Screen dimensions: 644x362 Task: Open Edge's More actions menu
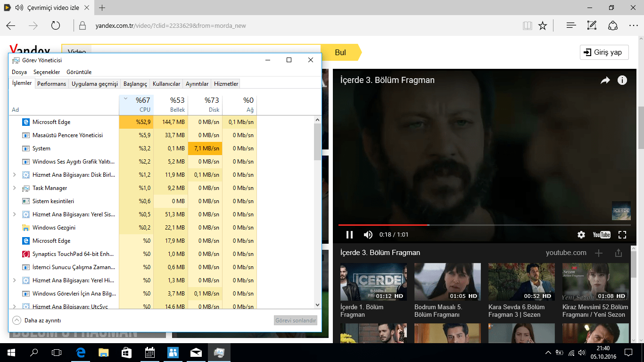pyautogui.click(x=633, y=25)
